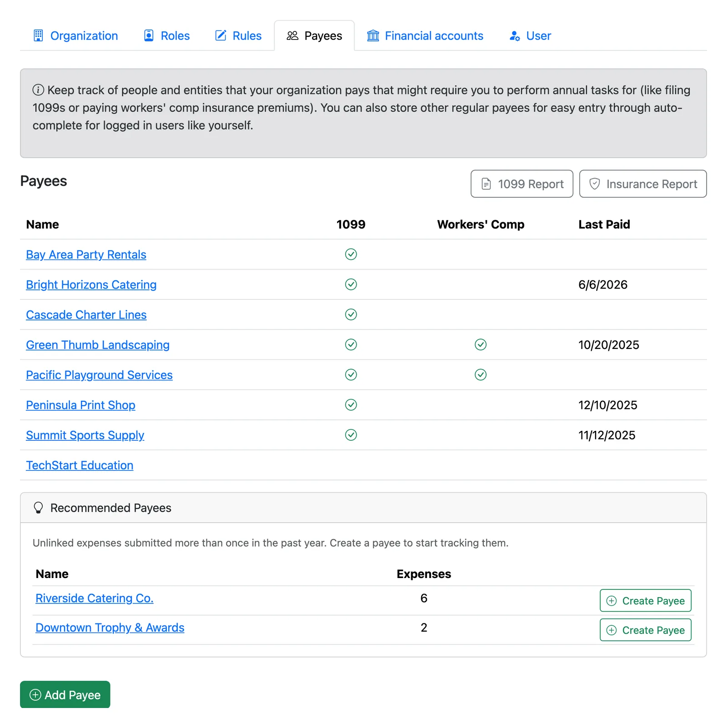727x728 pixels.
Task: Open Pacific Playground Services payee
Action: click(x=99, y=375)
